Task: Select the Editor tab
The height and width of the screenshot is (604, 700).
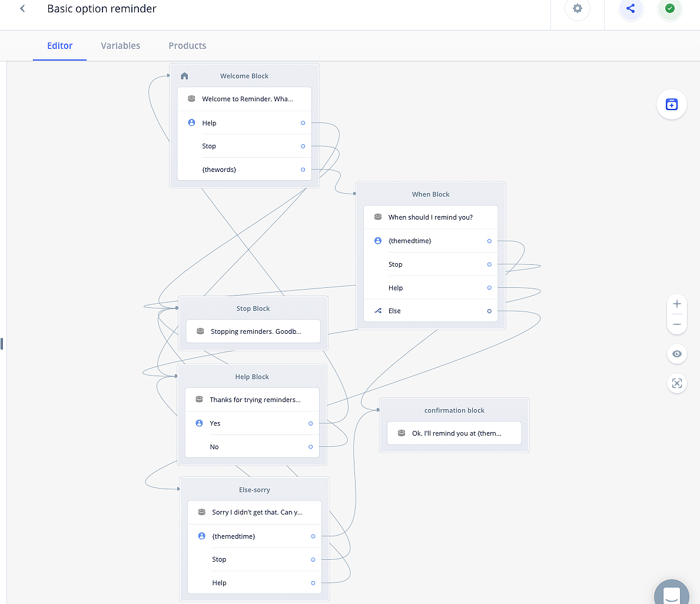Action: tap(59, 46)
